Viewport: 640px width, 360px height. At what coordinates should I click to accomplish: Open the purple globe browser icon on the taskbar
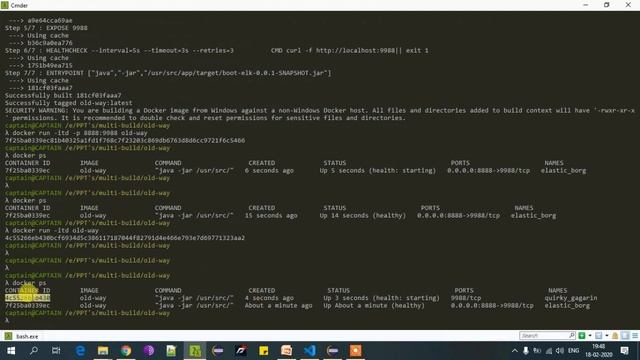pos(149,351)
